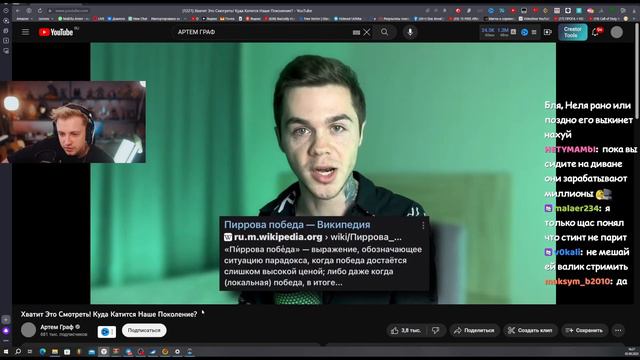This screenshot has height=360, width=640.
Task: Open the Create video camera icon
Action: coord(548,32)
